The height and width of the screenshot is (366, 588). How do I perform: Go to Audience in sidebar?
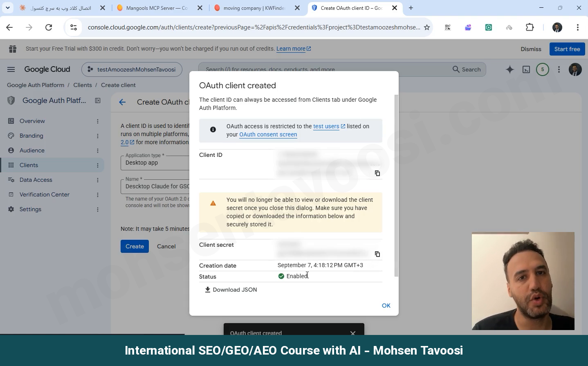32,150
